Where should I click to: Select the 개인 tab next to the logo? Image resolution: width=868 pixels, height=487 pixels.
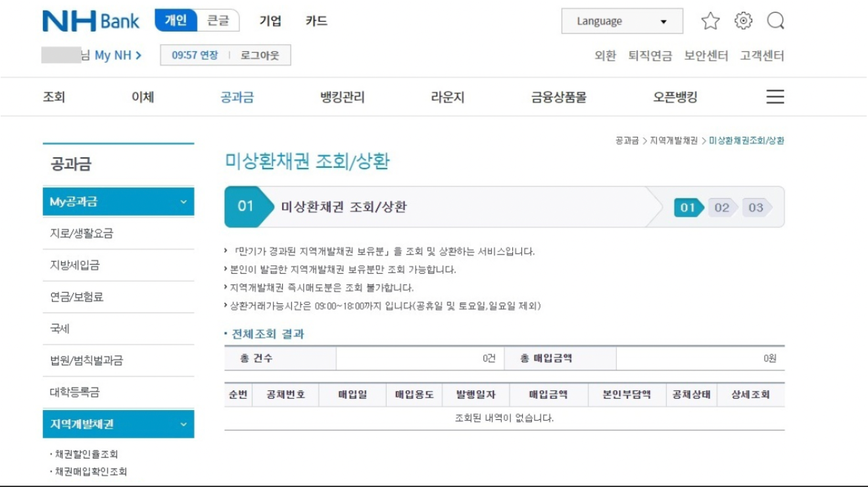tap(178, 20)
